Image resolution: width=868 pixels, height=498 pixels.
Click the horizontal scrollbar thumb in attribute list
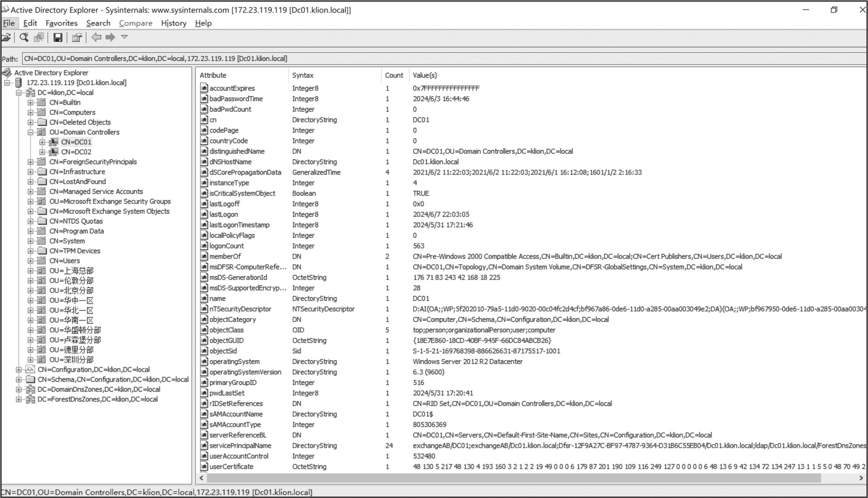[514, 478]
